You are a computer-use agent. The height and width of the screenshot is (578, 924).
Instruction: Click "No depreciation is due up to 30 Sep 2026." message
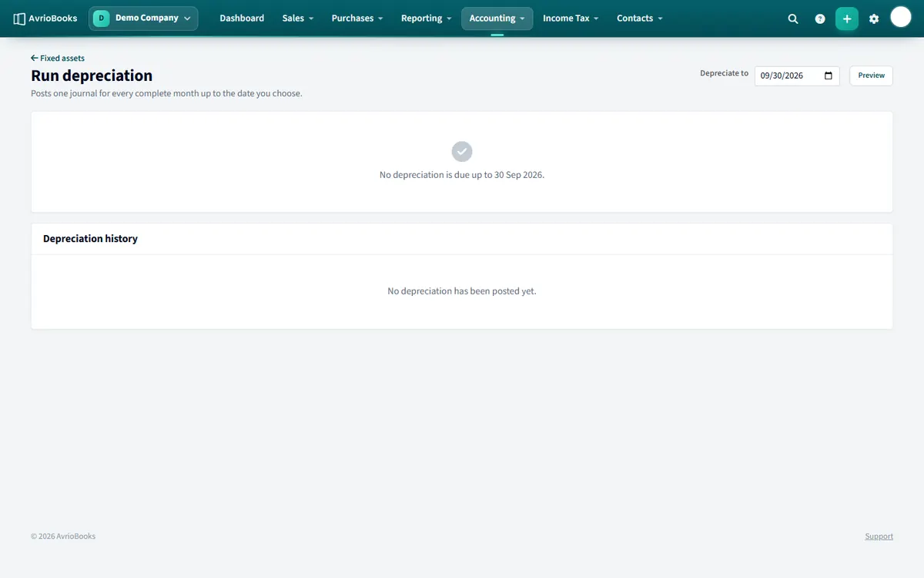point(462,175)
